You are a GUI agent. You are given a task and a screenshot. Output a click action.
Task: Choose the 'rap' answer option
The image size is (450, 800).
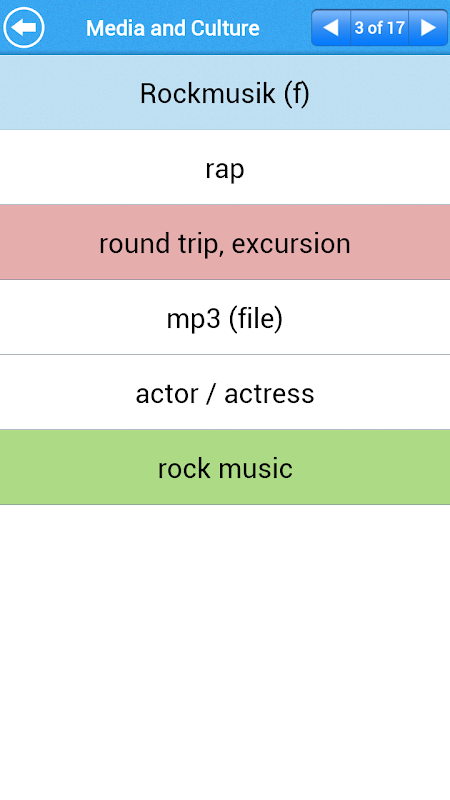click(x=225, y=167)
